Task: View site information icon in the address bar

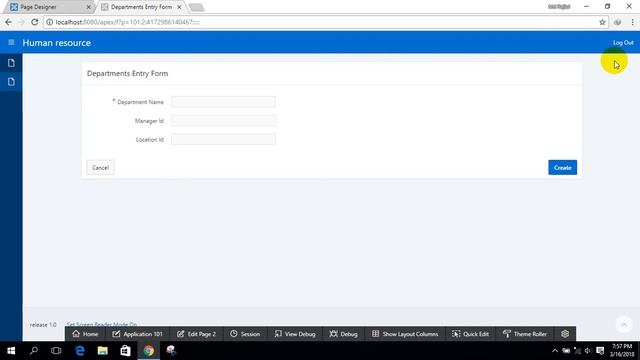Action: 49,22
